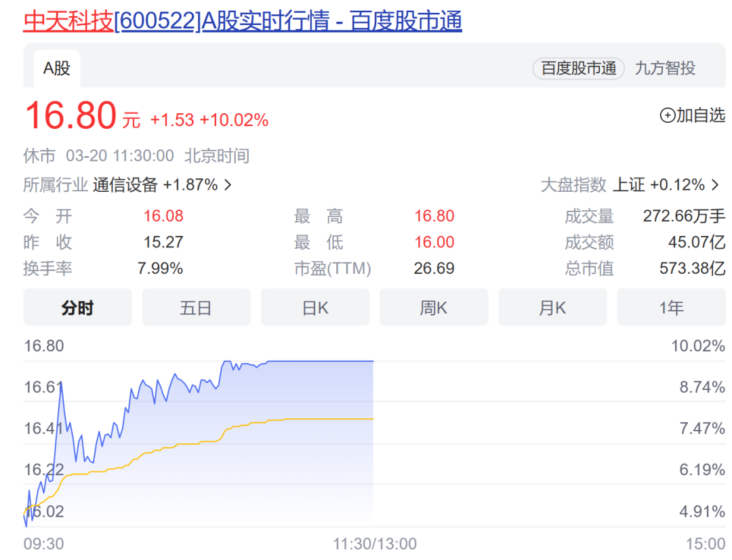Switch to 月K chart tab
The width and height of the screenshot is (732, 560).
tap(552, 307)
